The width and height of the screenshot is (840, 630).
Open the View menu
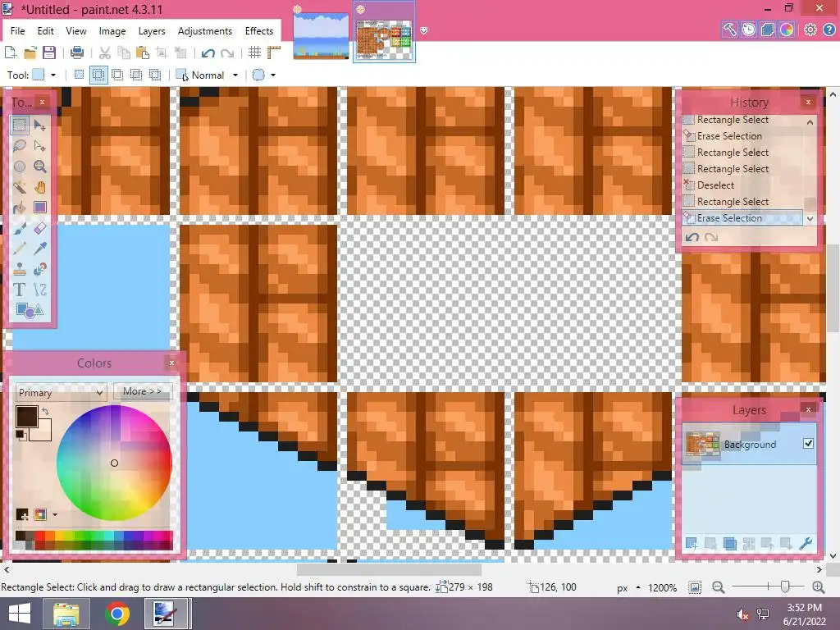[x=76, y=31]
